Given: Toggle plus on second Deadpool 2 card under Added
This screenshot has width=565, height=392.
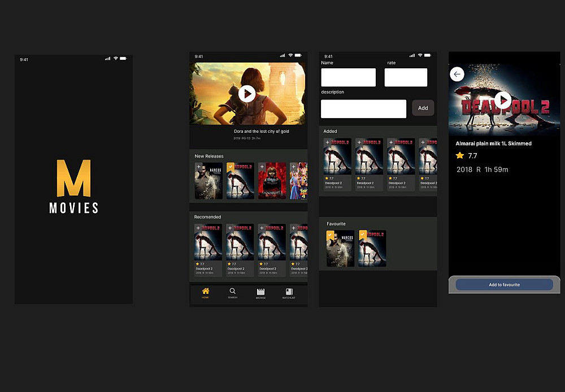Looking at the screenshot, I should (359, 142).
